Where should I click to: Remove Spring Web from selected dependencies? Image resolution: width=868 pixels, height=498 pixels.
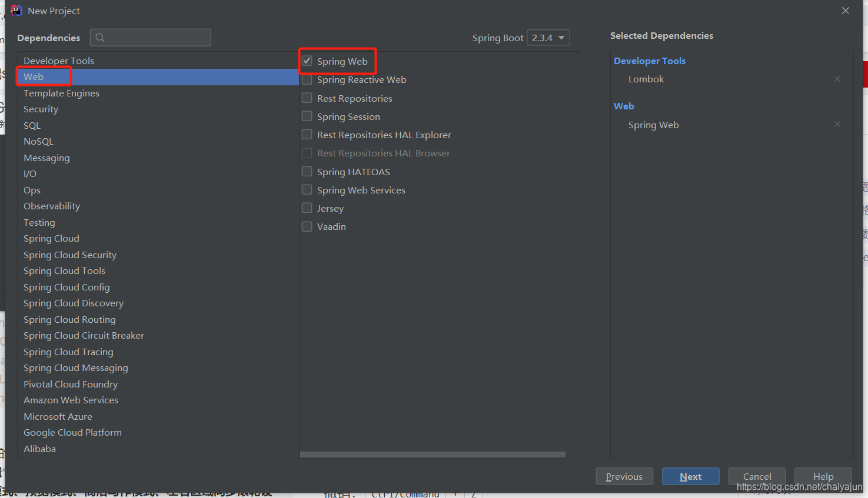click(x=837, y=124)
